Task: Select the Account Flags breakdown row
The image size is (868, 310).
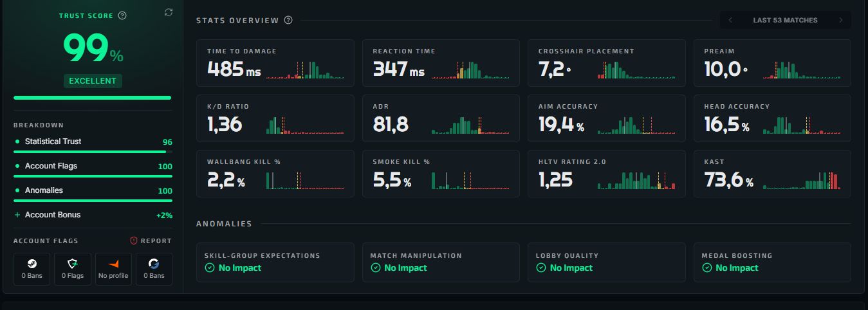Action: (x=93, y=166)
